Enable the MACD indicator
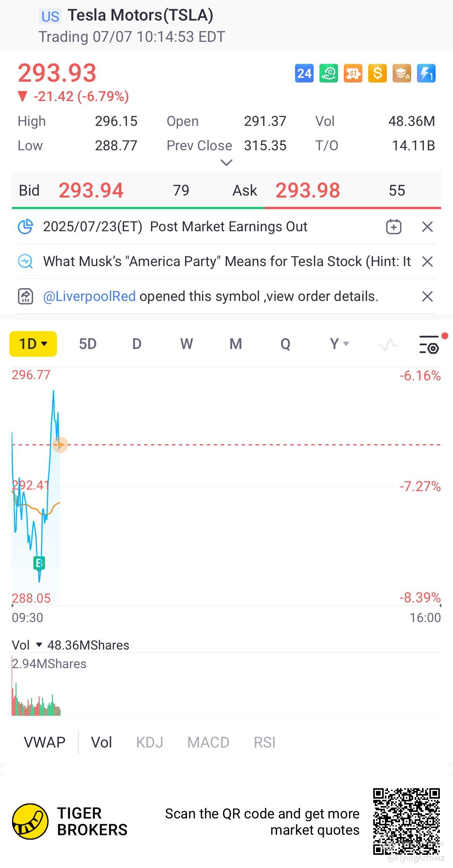 click(208, 743)
